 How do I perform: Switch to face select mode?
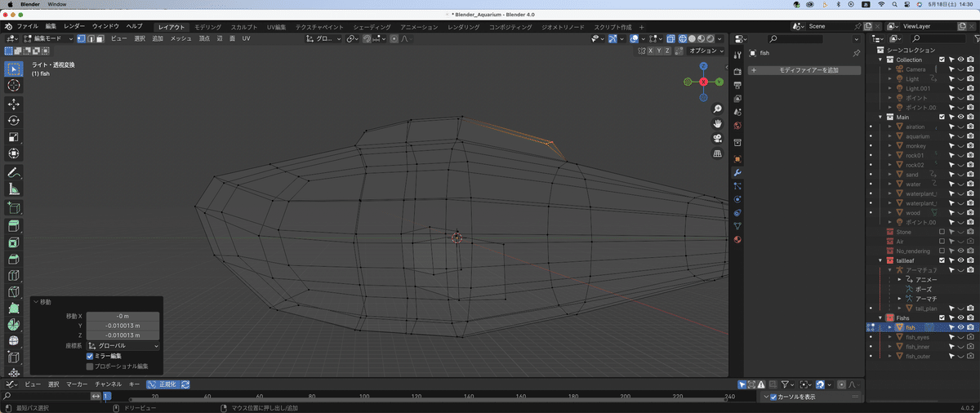click(99, 38)
